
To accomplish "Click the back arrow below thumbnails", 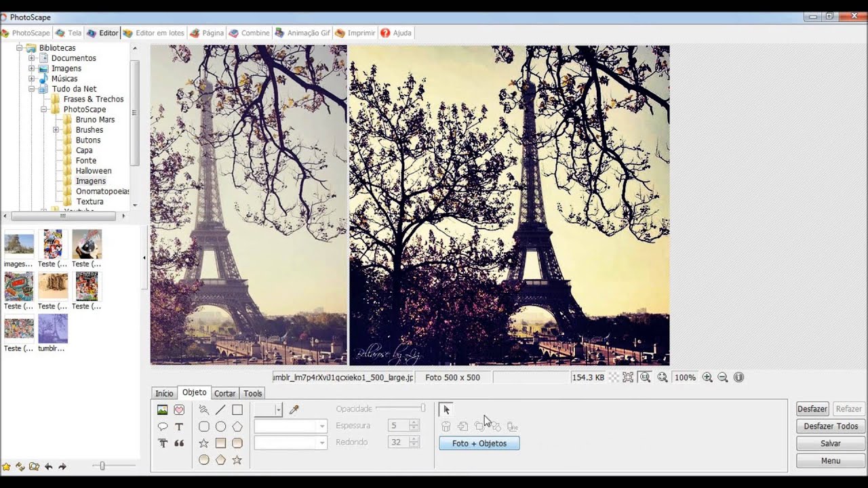I will click(x=48, y=466).
